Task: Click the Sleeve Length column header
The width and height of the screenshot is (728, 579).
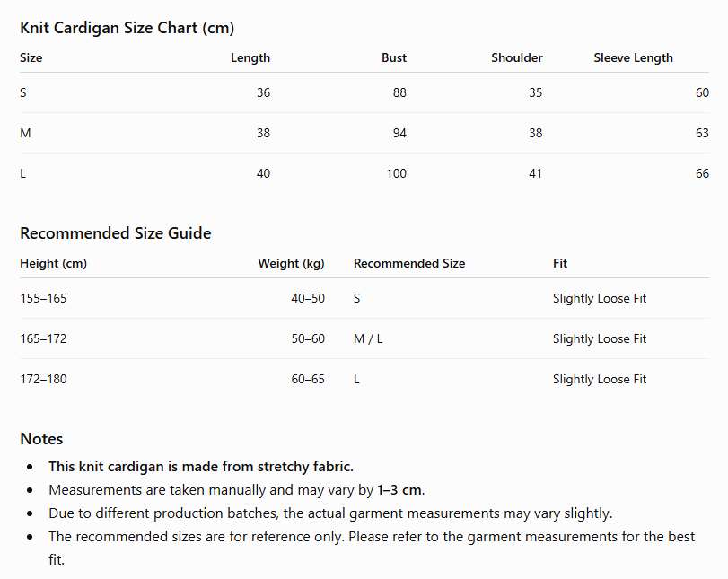Action: click(633, 58)
